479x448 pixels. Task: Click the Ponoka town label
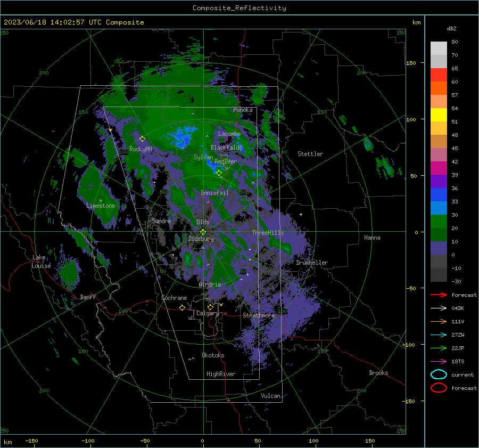coord(243,110)
